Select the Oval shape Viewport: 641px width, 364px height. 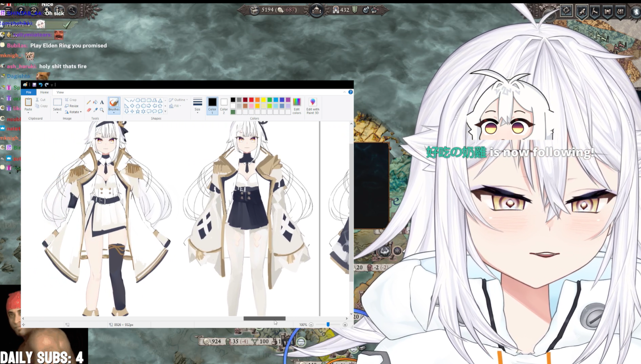pyautogui.click(x=138, y=100)
